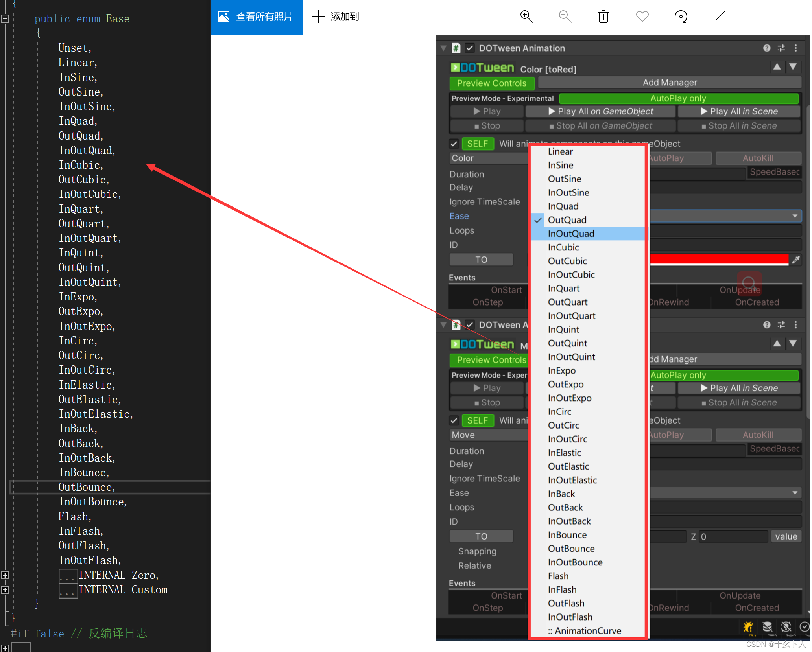812x652 pixels.
Task: Move second tween component down arrow
Action: pyautogui.click(x=793, y=344)
